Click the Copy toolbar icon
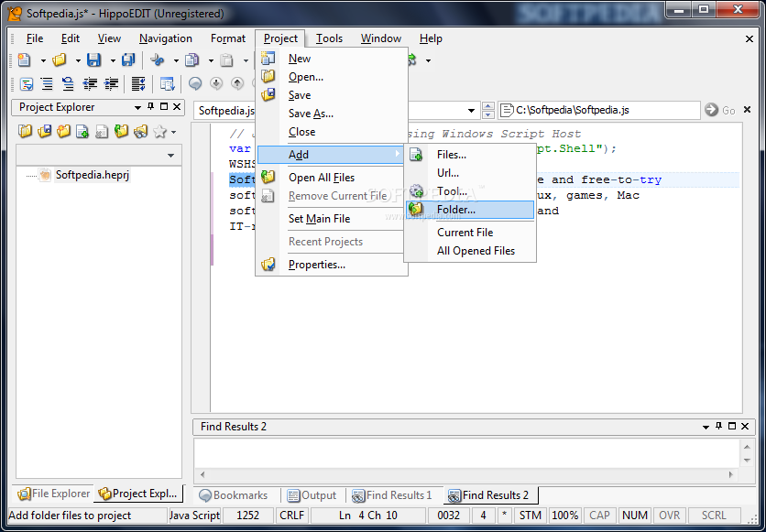Image resolution: width=766 pixels, height=532 pixels. coord(192,60)
